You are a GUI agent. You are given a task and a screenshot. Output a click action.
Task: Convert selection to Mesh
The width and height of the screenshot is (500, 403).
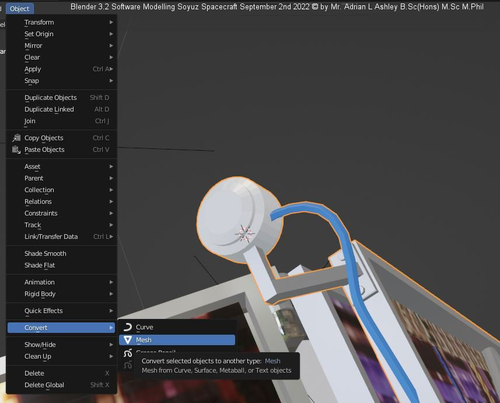[x=177, y=340]
